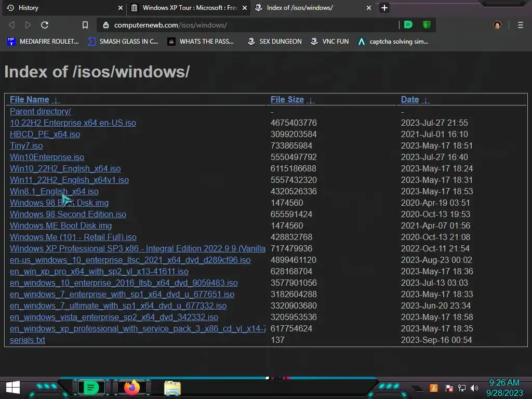
Task: Click the descending arrow next to Date
Action: pyautogui.click(x=426, y=100)
